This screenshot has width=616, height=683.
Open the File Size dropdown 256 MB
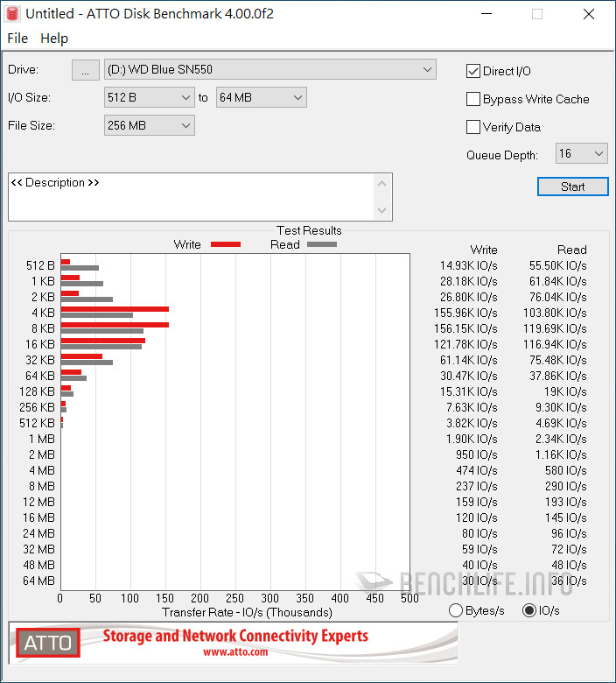pyautogui.click(x=150, y=125)
